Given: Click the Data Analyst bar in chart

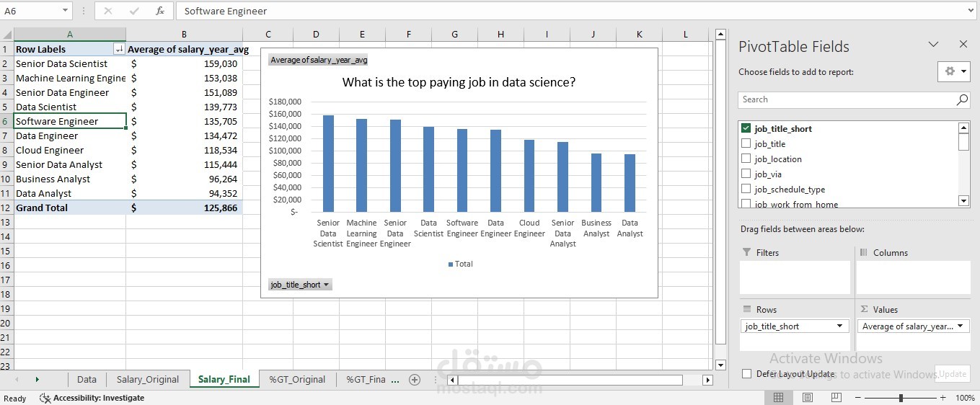Looking at the screenshot, I should 630,183.
